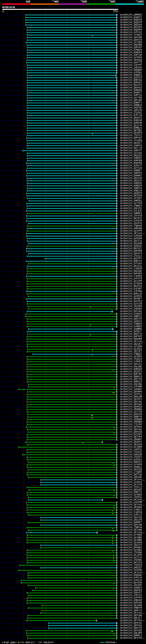Click hit label UniRef100_Q2HTC9
The image size is (146, 644).
[131, 77]
